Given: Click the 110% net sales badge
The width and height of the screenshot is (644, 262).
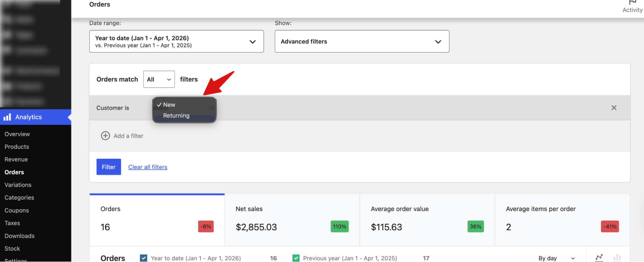Looking at the screenshot, I should (x=340, y=227).
